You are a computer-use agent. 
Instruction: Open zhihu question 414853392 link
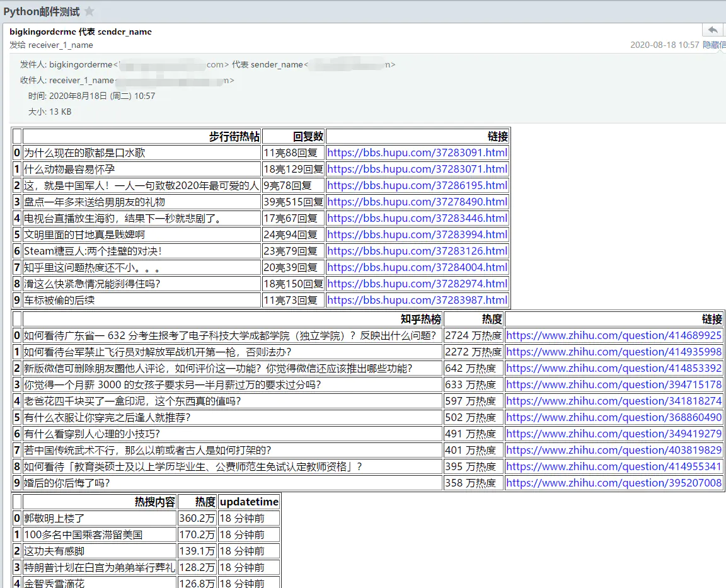(614, 369)
